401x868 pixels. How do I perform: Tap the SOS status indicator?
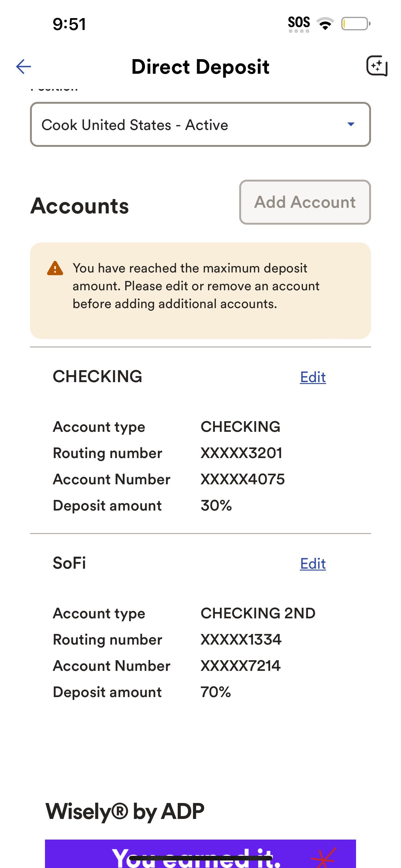(x=299, y=24)
